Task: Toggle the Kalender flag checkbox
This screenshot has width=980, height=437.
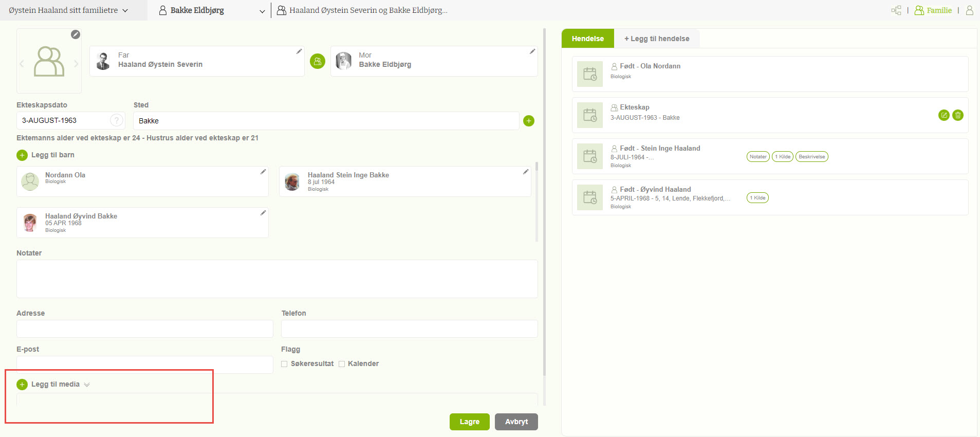Action: (x=342, y=364)
